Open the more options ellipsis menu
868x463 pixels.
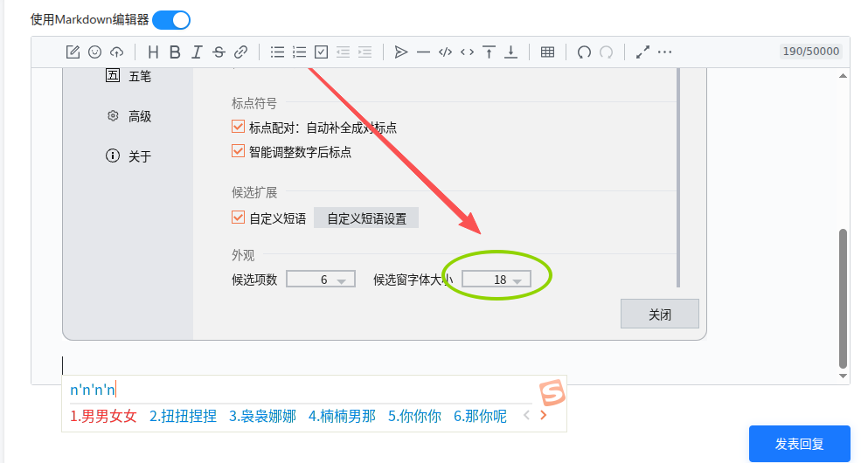[665, 52]
